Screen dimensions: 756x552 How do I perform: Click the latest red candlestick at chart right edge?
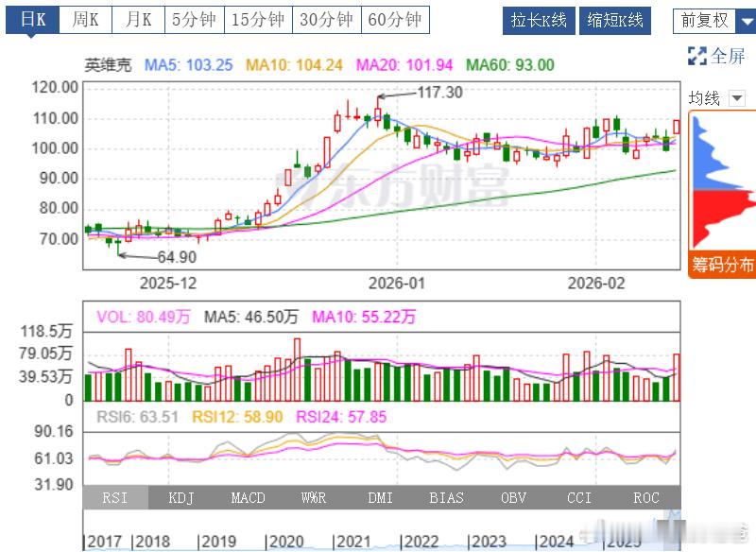[x=677, y=127]
